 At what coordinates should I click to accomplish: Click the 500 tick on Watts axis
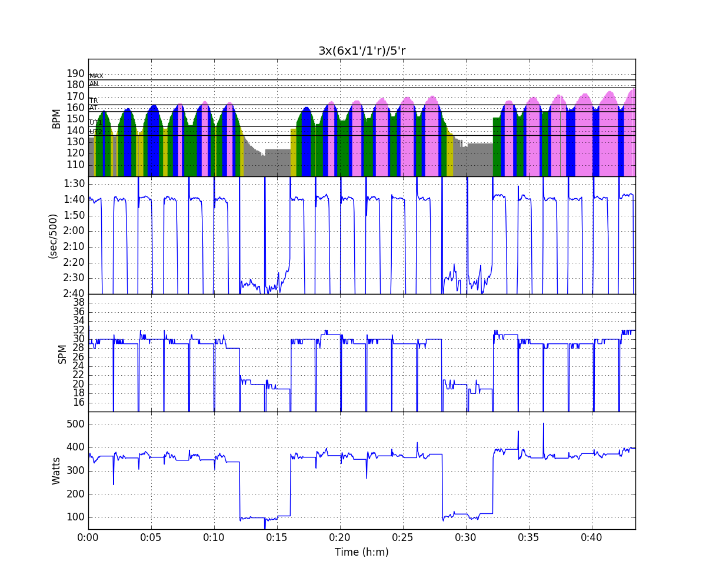[75, 425]
